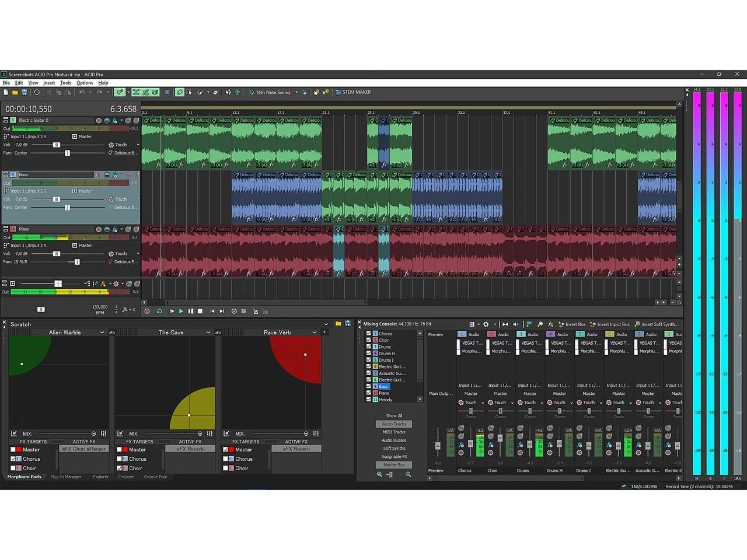
Task: Open Touch dropdown on the Chorus channel strip
Action: [483, 402]
